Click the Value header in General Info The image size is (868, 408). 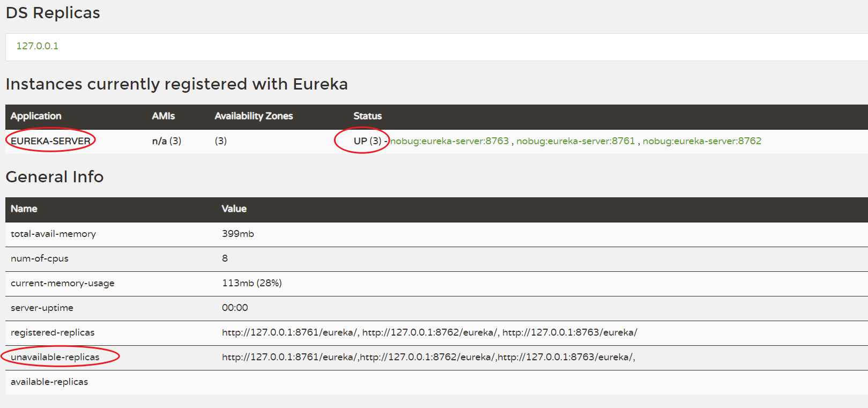point(234,209)
